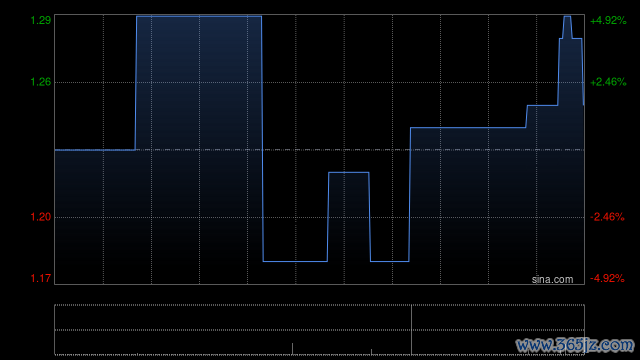Click the long flat segment above the baseline
Viewport: 640px width, 360px height.
click(468, 128)
